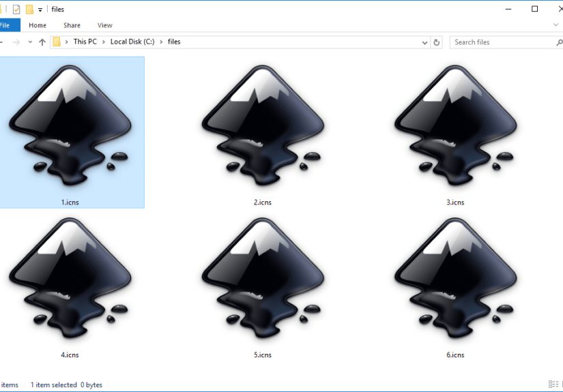Select the 5.icns file thumbnail
This screenshot has width=563, height=392.
(x=263, y=278)
